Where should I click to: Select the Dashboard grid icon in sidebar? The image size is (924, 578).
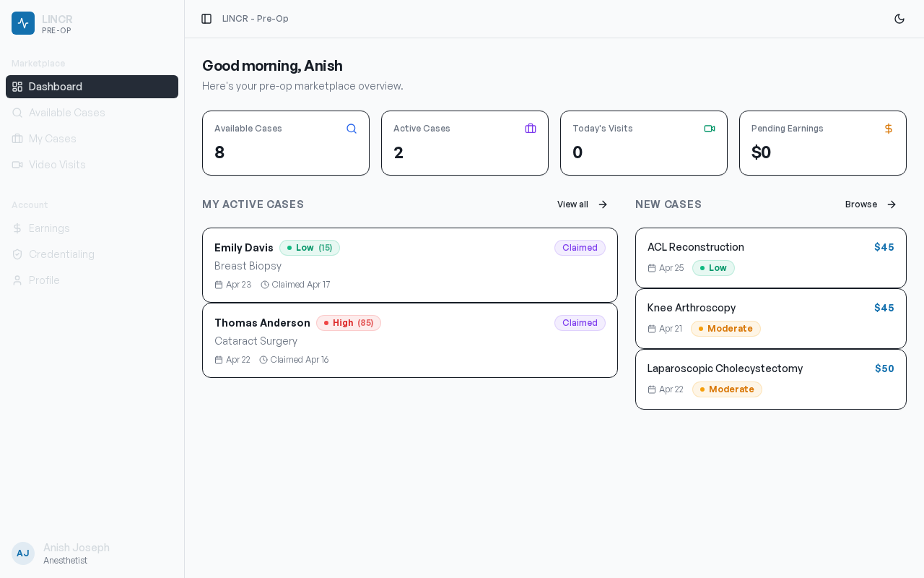point(17,87)
